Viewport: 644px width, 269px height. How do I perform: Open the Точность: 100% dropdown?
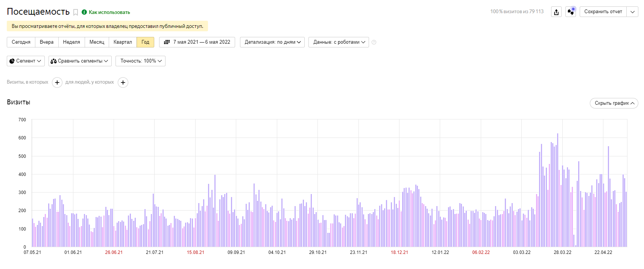141,61
